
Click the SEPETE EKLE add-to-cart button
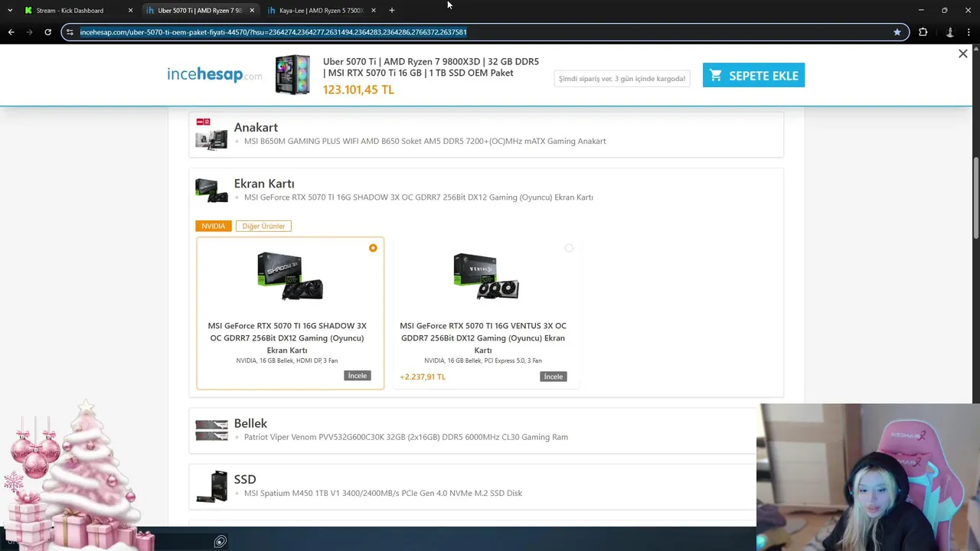(753, 75)
